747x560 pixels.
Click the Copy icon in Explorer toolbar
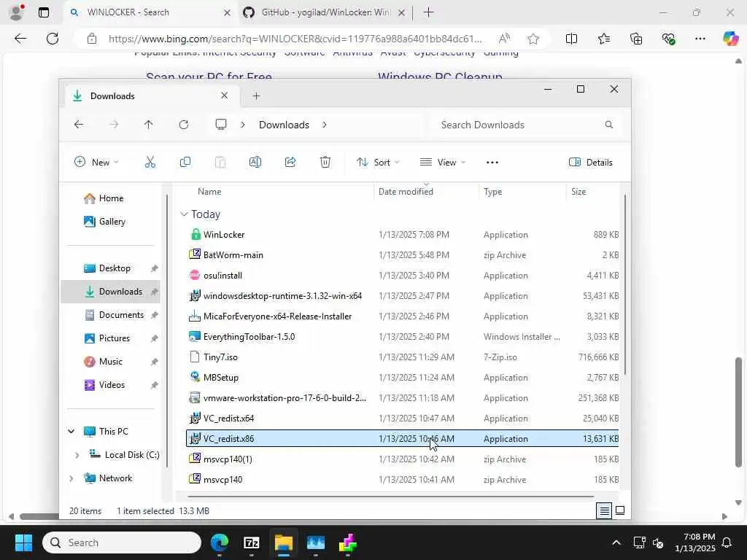[185, 163]
